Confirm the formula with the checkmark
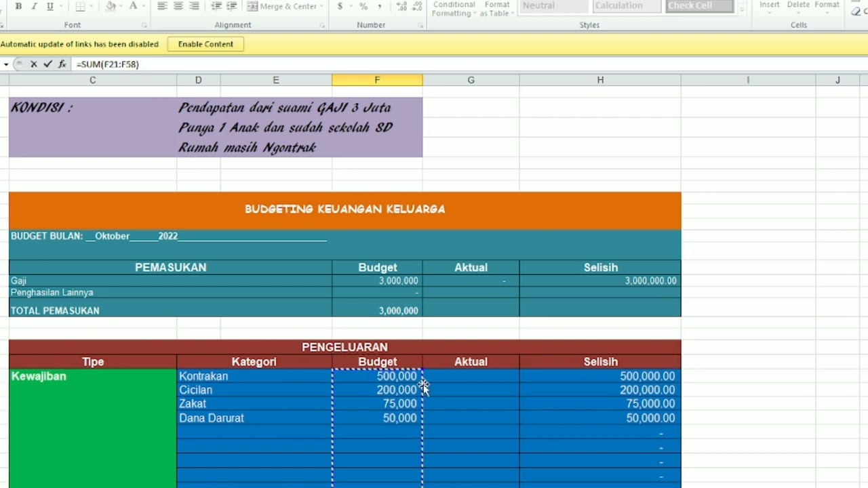This screenshot has width=868, height=488. (47, 64)
